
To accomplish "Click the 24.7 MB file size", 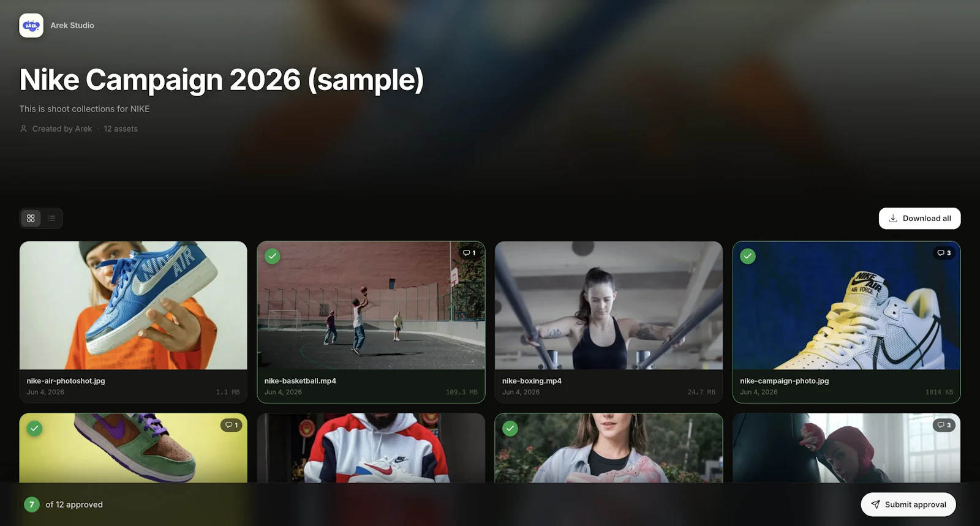I will point(701,393).
